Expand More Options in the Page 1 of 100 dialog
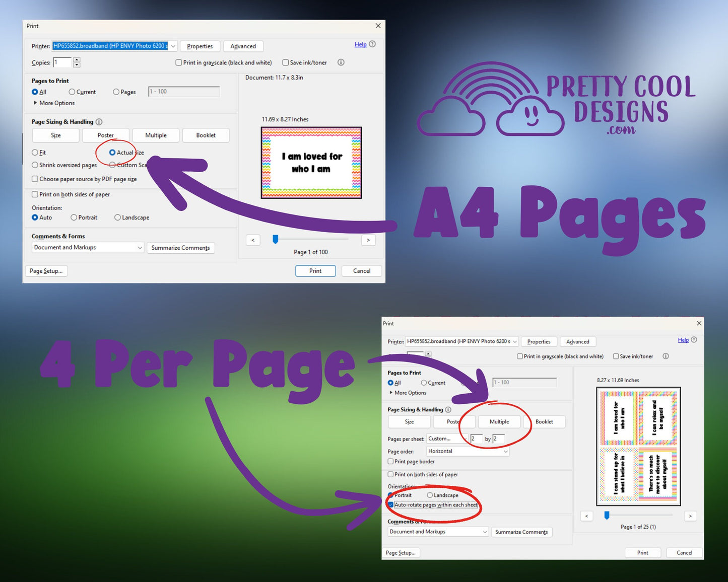This screenshot has height=582, width=728. tap(35, 103)
